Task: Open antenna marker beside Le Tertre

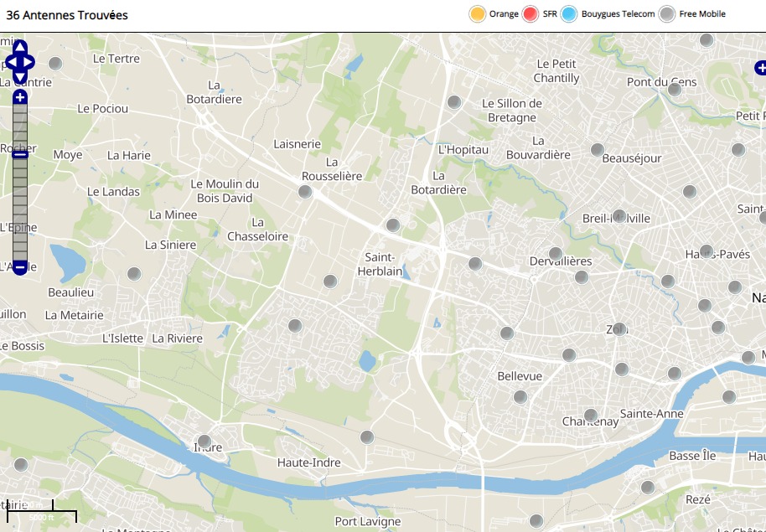Action: point(55,64)
